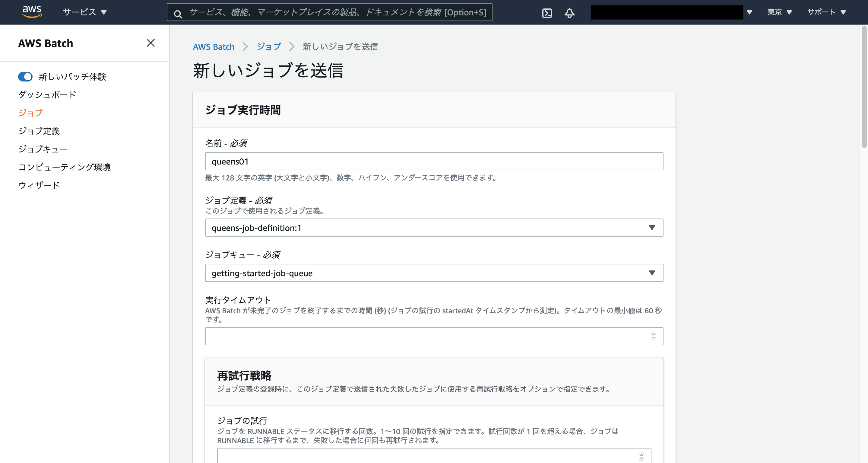Open the サービス dropdown menu
Viewport: 868px width, 463px height.
tap(85, 12)
